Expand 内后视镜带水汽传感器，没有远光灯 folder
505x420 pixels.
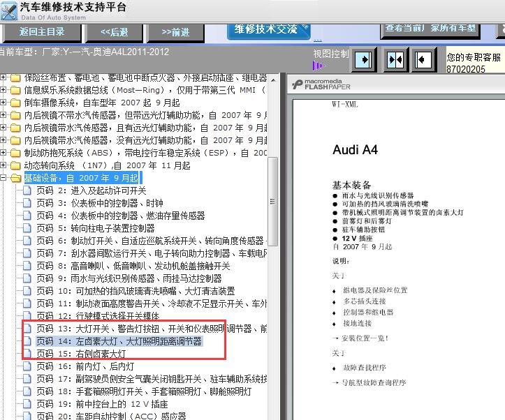tap(3, 140)
